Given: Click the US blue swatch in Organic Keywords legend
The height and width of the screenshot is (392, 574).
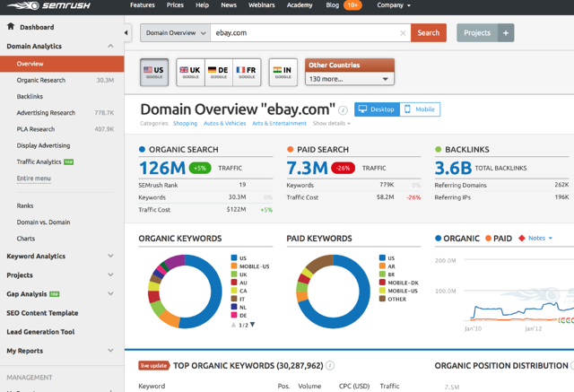Looking at the screenshot, I should pyautogui.click(x=234, y=257).
